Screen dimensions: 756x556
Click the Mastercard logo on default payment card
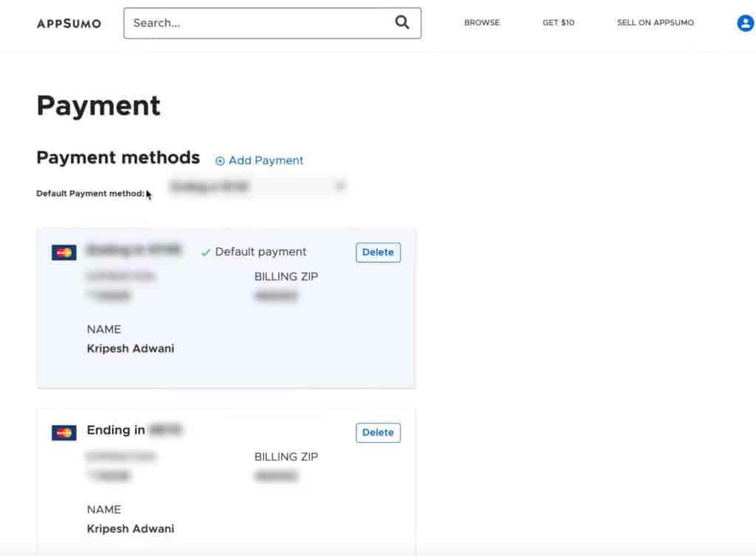(x=64, y=253)
